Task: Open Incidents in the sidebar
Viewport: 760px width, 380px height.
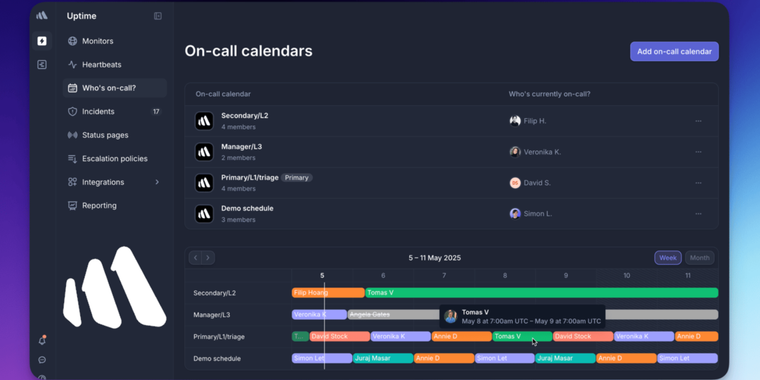Action: tap(114, 111)
